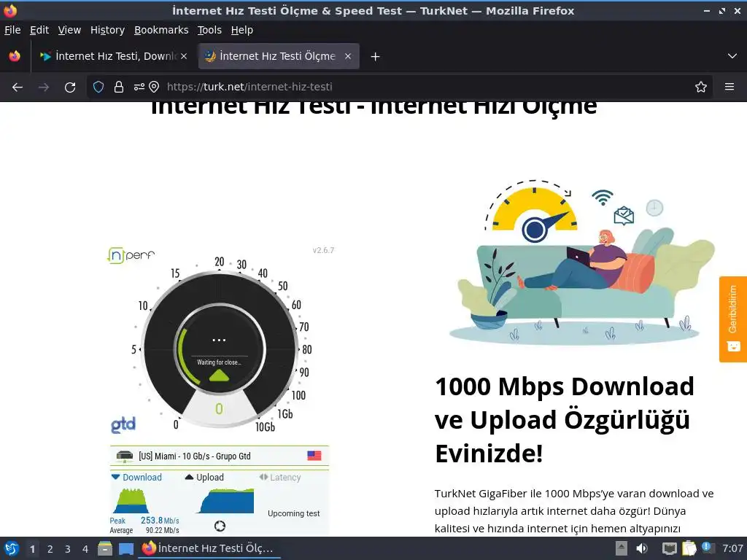The height and width of the screenshot is (560, 747).
Task: Open the Firefox hamburger menu
Action: 729,87
